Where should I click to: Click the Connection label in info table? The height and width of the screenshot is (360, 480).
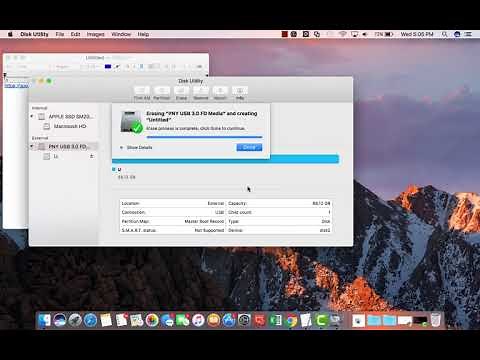(x=133, y=212)
